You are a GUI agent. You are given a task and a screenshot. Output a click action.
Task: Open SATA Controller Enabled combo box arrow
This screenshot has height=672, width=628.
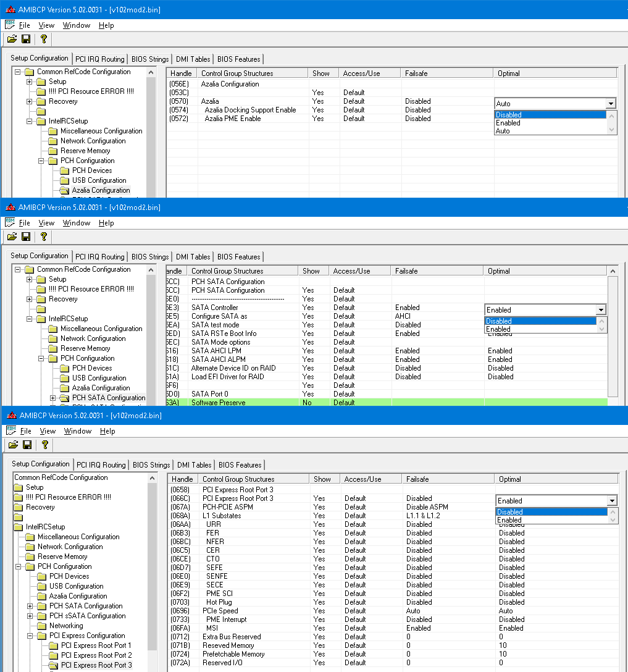601,310
